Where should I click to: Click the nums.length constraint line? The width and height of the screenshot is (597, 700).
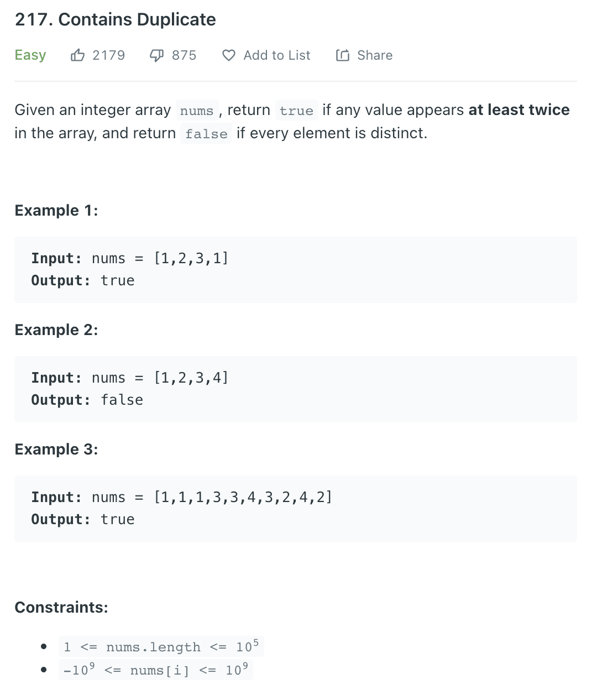(161, 646)
